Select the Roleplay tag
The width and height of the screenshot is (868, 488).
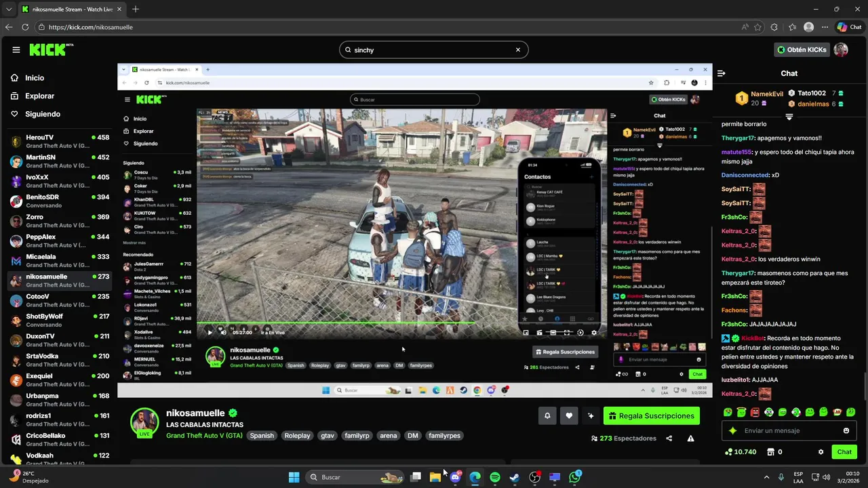click(x=297, y=436)
